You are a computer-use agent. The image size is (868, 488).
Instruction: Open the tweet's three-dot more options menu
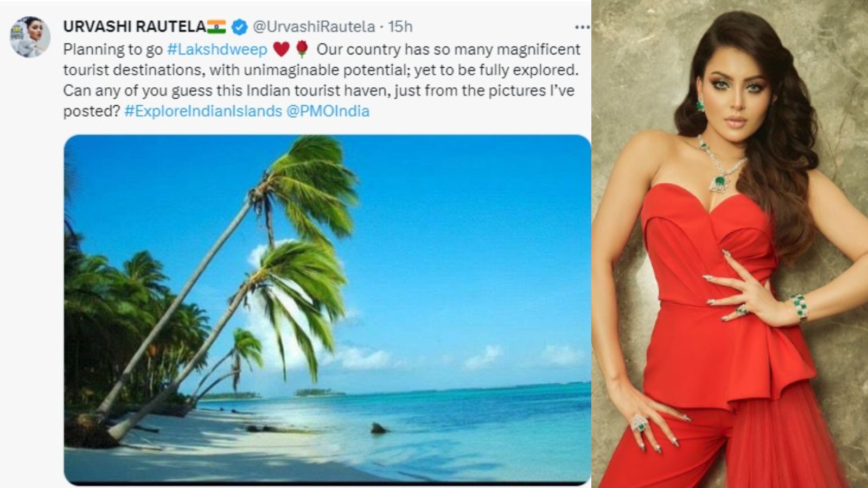[582, 27]
